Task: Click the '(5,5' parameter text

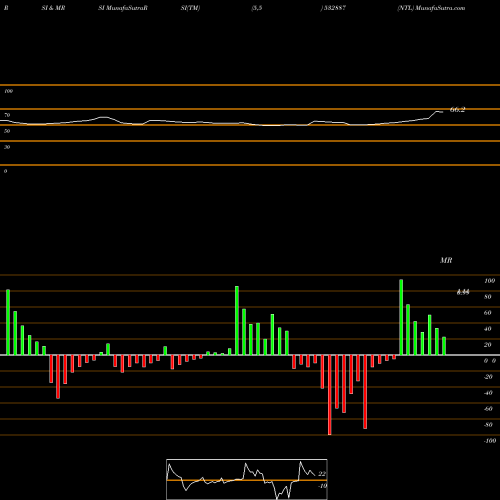Action: 257,8
